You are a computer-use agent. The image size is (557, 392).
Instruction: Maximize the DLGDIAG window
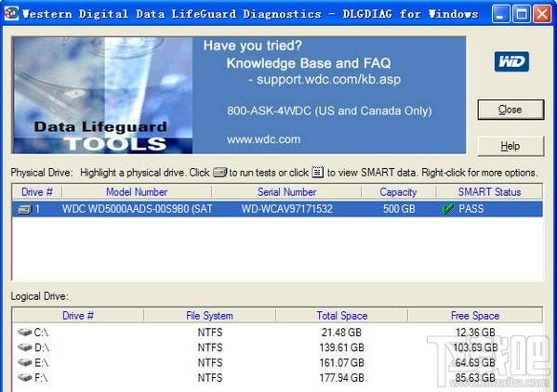tap(521, 14)
